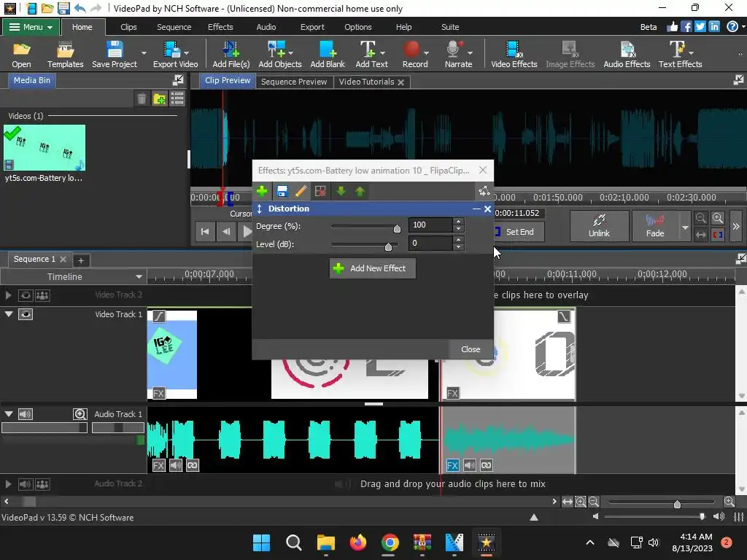Expand Video Track 2 triangle
Viewport: 747px width, 560px height.
point(8,295)
